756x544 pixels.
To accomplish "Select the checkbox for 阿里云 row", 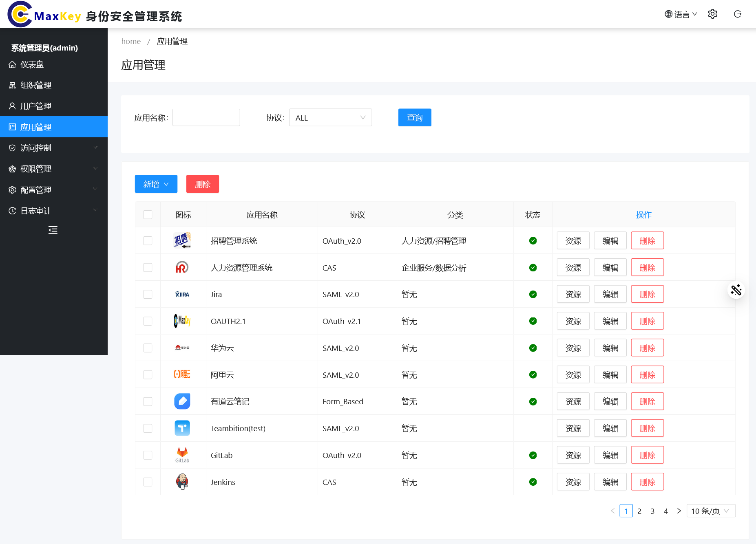I will [x=148, y=374].
